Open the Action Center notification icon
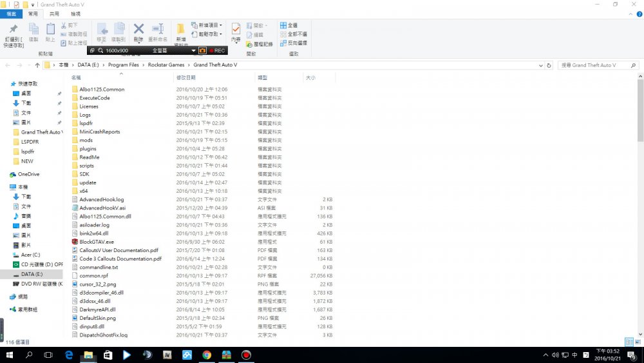 [x=631, y=355]
